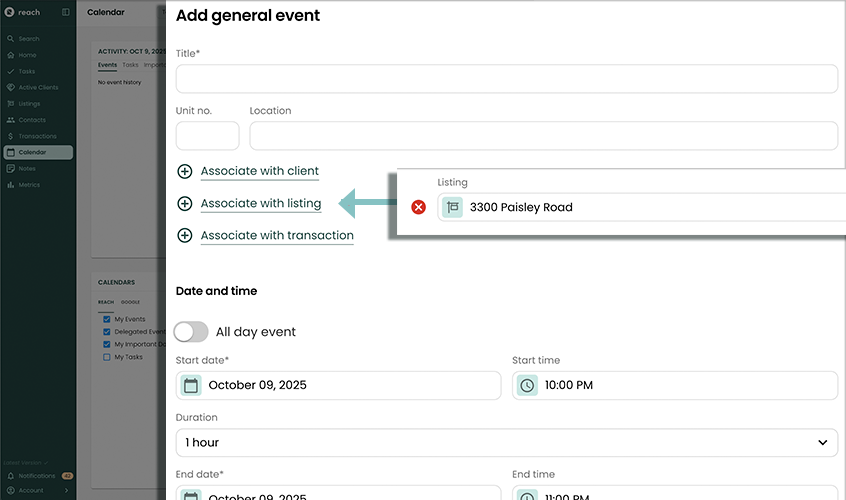This screenshot has height=500, width=846.
Task: Enable the My Tasks calendar checkbox
Action: pyautogui.click(x=106, y=356)
